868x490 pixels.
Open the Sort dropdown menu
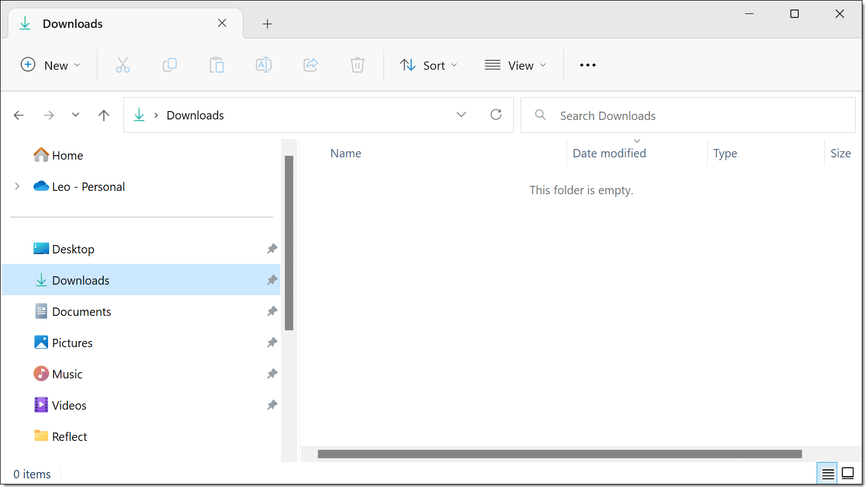point(429,65)
